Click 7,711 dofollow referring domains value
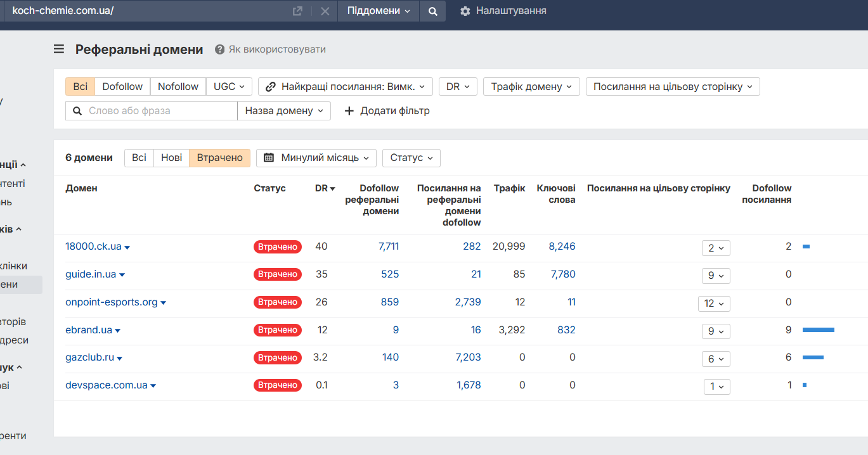This screenshot has height=455, width=868. pos(389,247)
